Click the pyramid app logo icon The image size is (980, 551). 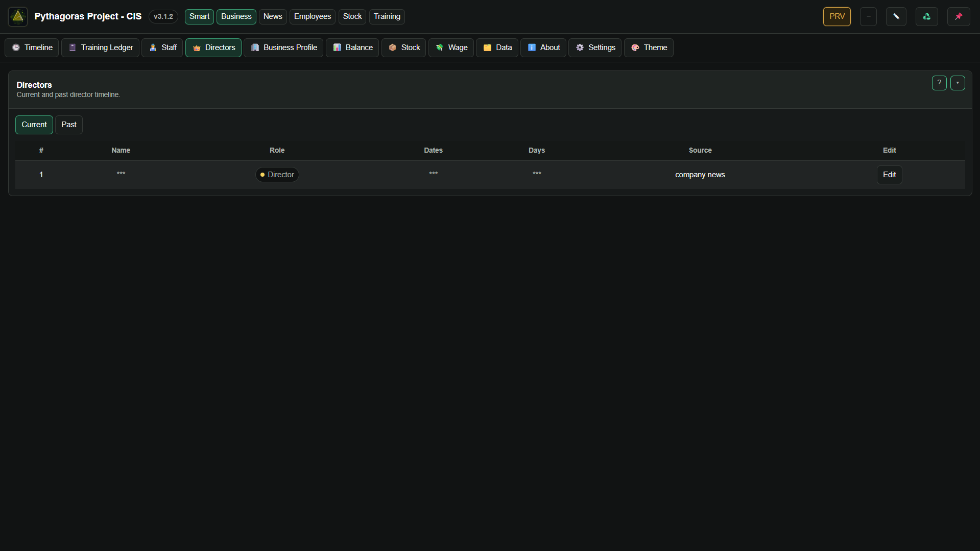click(18, 16)
